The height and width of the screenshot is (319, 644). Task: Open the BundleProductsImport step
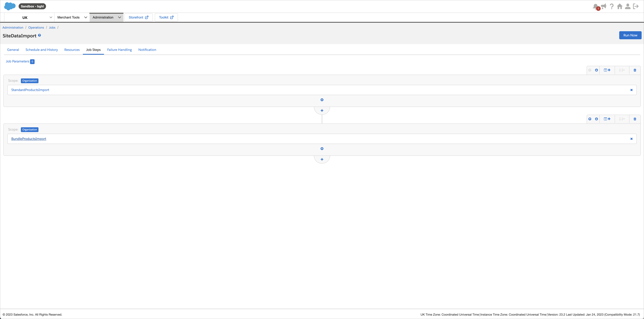29,139
